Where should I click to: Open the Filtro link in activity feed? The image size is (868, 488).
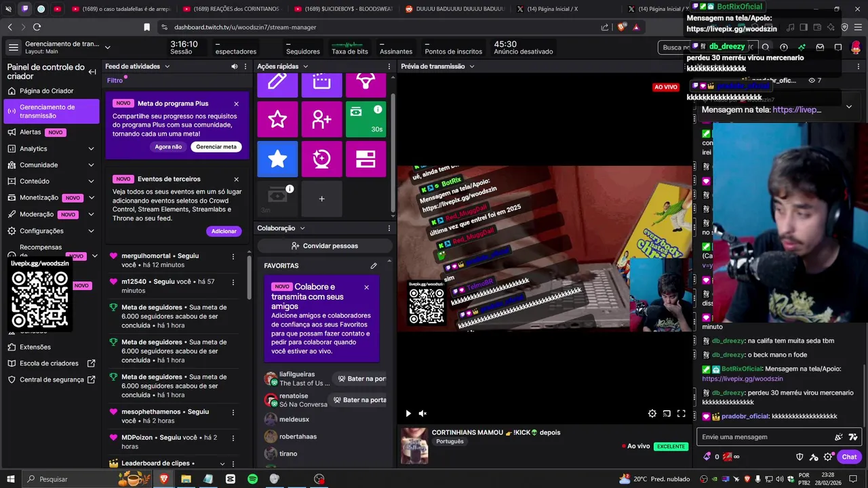tap(115, 81)
